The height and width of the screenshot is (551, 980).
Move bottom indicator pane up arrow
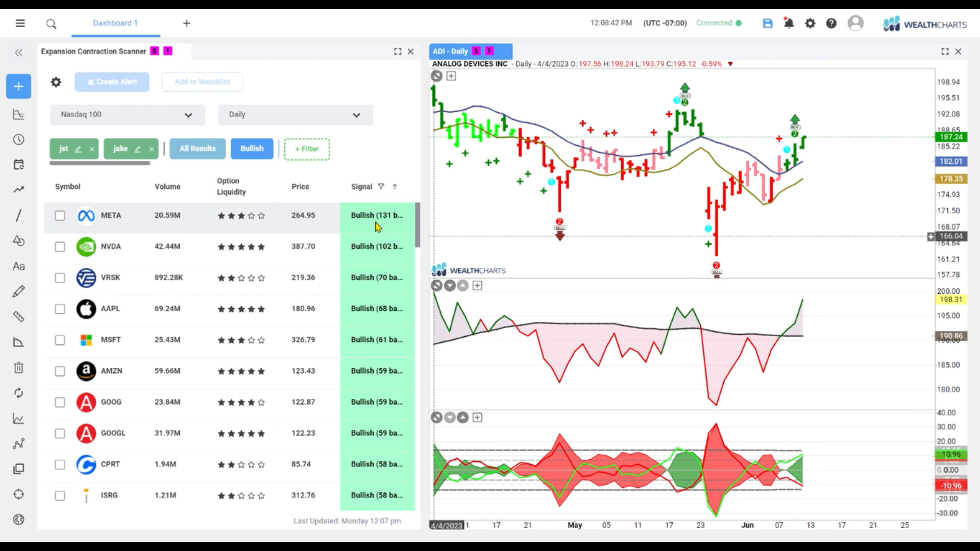tap(462, 418)
